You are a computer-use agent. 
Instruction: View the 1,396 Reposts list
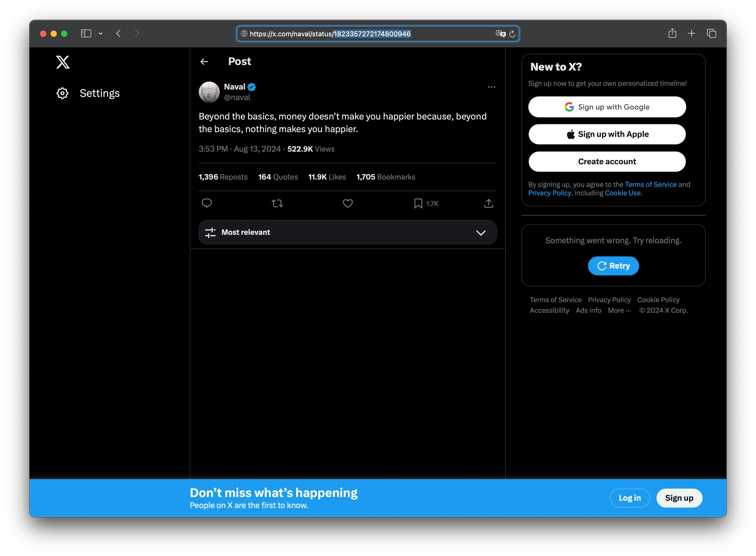[x=223, y=177]
